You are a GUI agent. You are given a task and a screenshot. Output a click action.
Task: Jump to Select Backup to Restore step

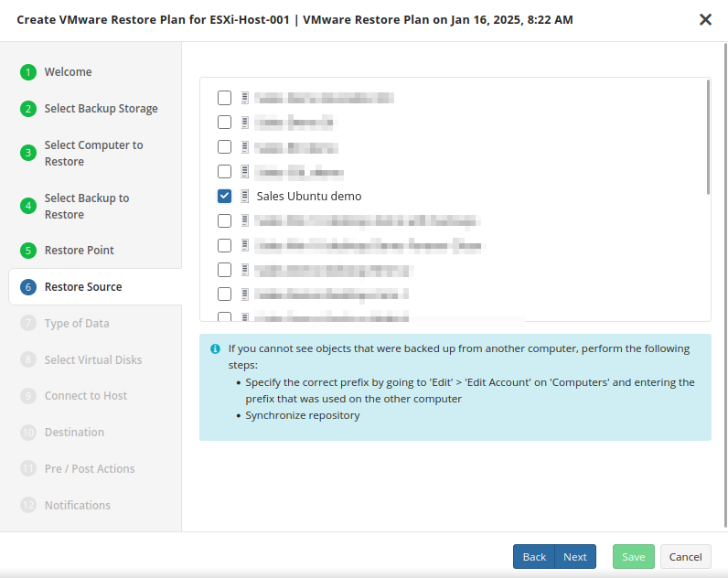point(87,206)
